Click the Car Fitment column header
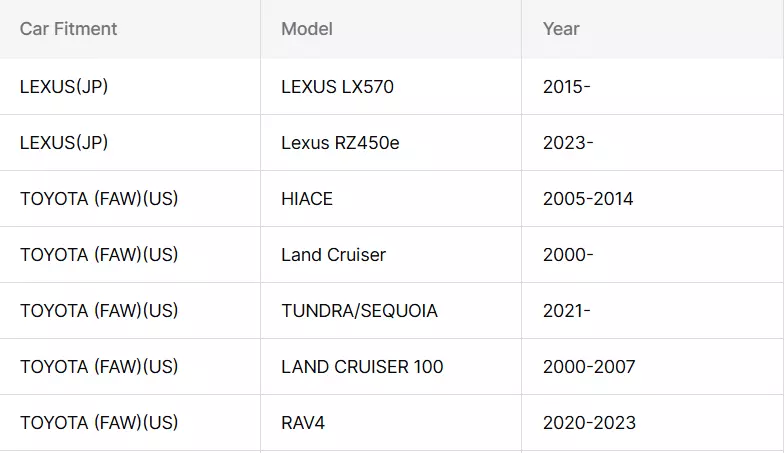 [x=130, y=29]
